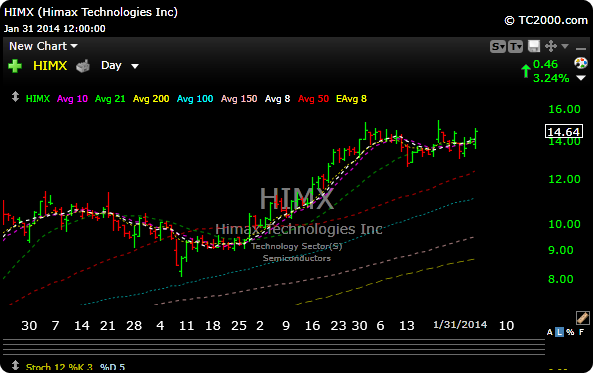593x373 pixels.
Task: Click the Stoch pane resize arrows icon
Action: [x=15, y=365]
